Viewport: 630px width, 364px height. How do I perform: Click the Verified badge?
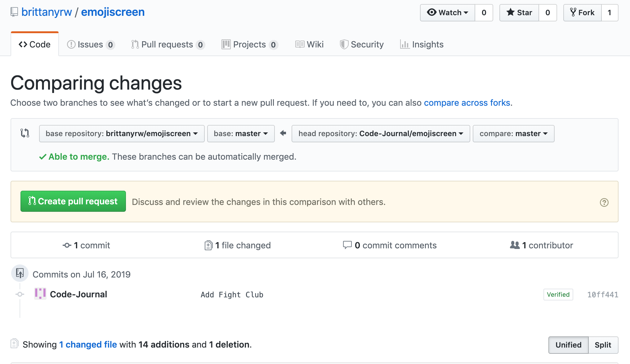tap(558, 295)
